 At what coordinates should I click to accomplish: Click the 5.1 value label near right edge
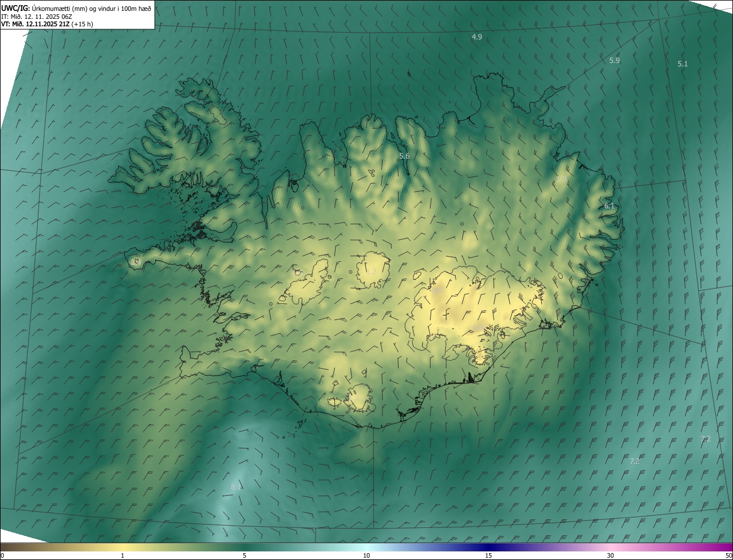tap(683, 64)
